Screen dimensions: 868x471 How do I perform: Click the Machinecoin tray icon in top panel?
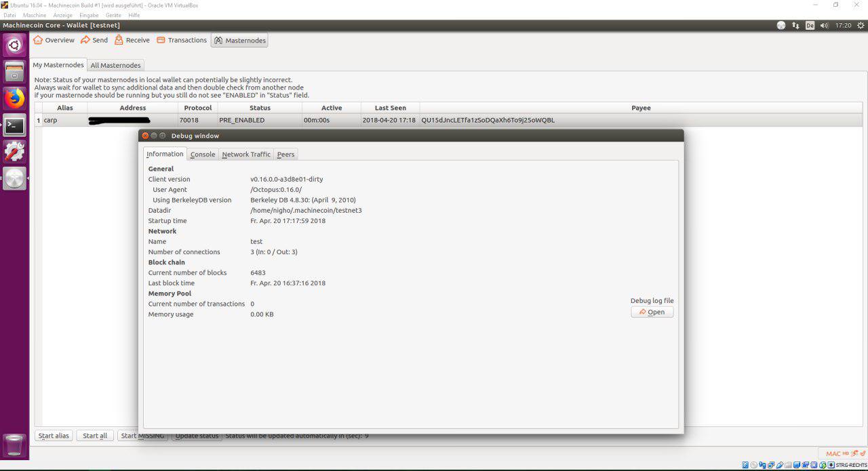(x=781, y=25)
